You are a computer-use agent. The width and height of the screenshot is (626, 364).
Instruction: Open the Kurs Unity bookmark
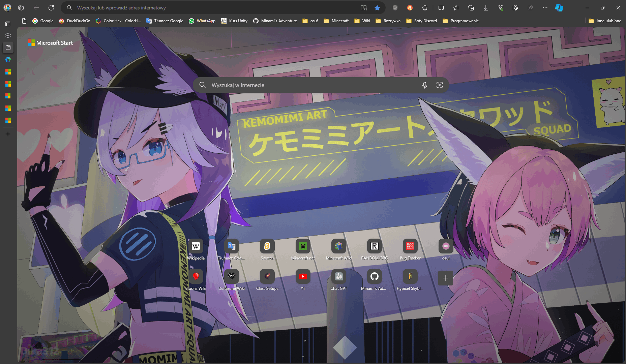tap(234, 21)
